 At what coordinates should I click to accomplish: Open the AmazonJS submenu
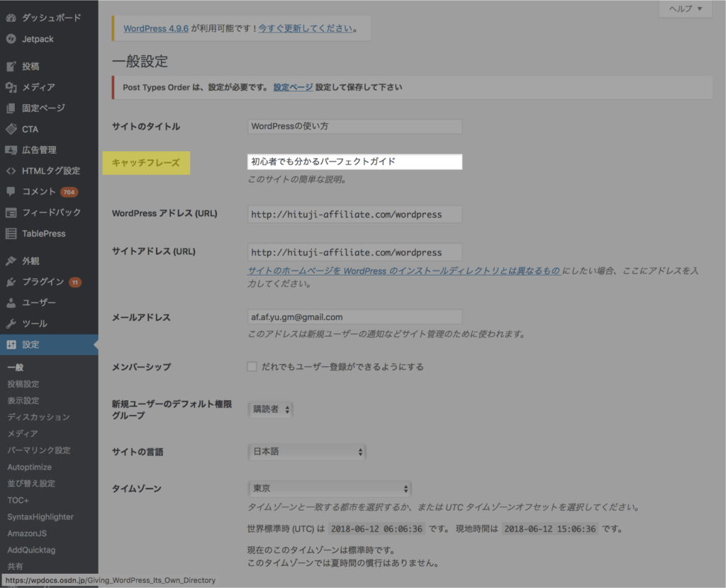click(27, 533)
